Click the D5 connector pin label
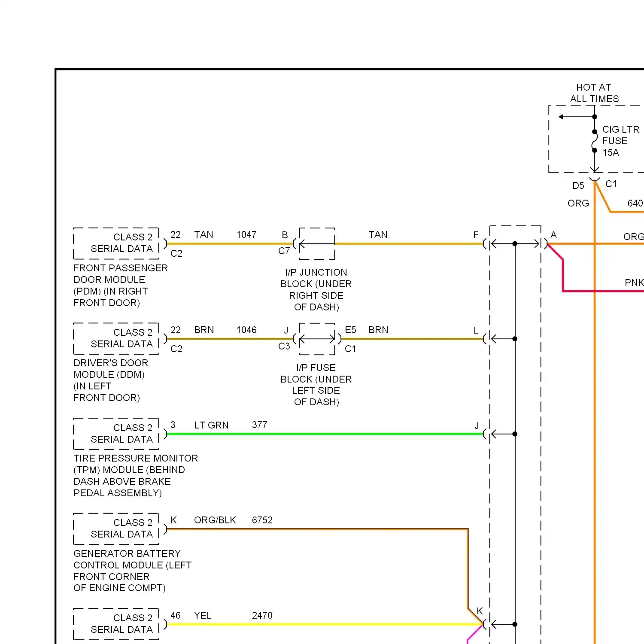 coord(578,185)
